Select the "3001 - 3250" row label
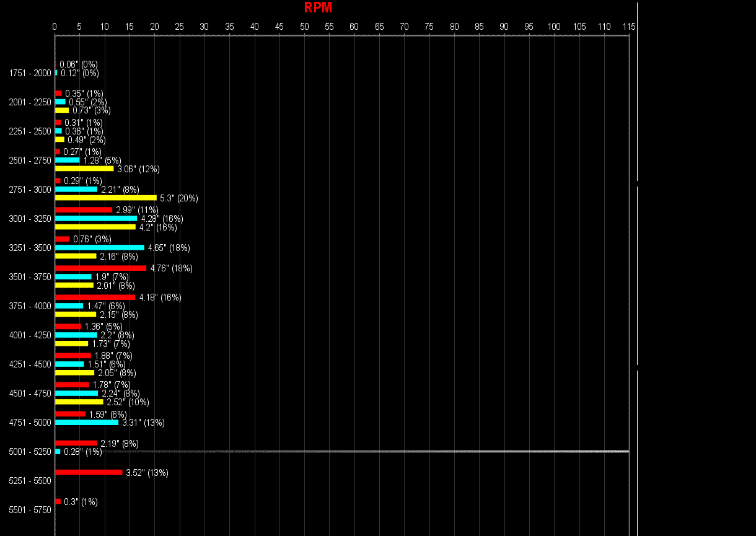This screenshot has height=536, width=756. (30, 219)
